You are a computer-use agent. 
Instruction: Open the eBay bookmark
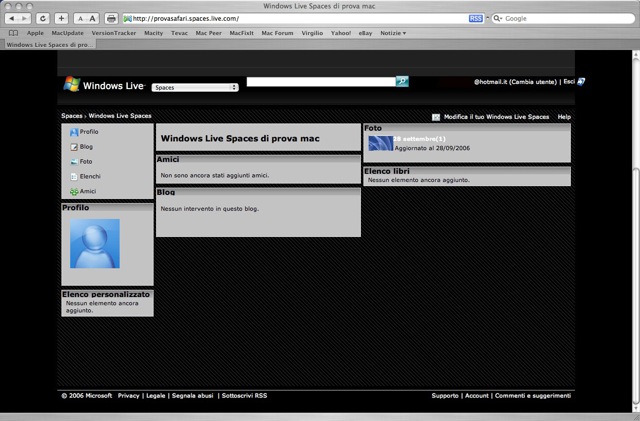365,33
